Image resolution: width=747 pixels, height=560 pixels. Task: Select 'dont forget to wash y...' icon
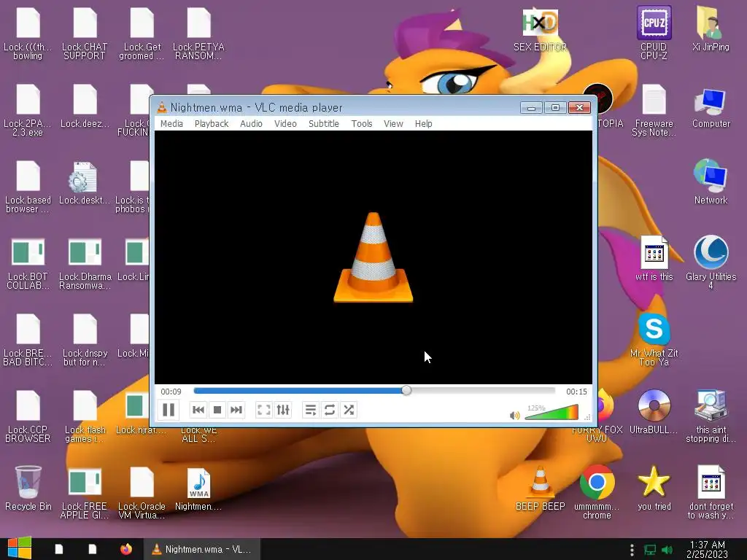coord(711,492)
